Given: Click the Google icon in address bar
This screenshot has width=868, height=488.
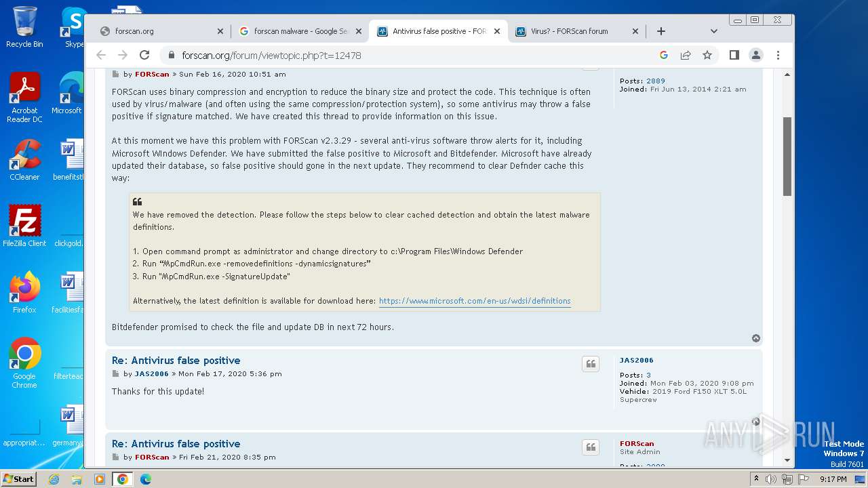Looking at the screenshot, I should pos(664,55).
